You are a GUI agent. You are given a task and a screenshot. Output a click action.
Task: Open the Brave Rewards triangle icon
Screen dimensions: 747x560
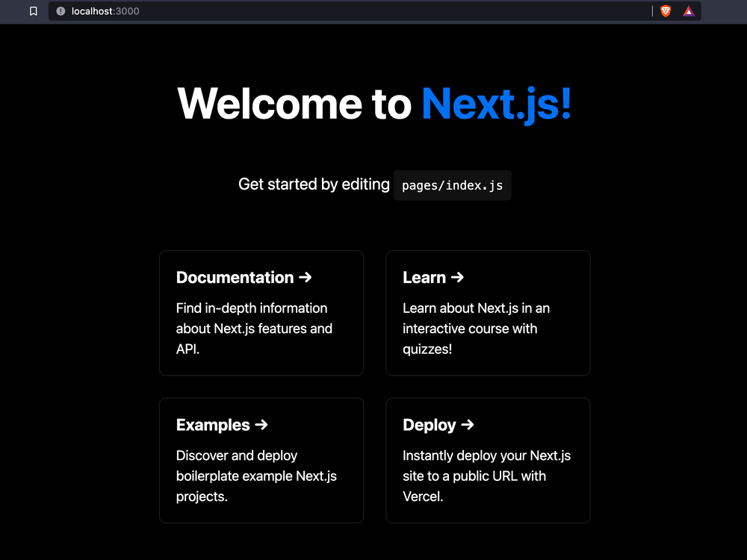[688, 11]
